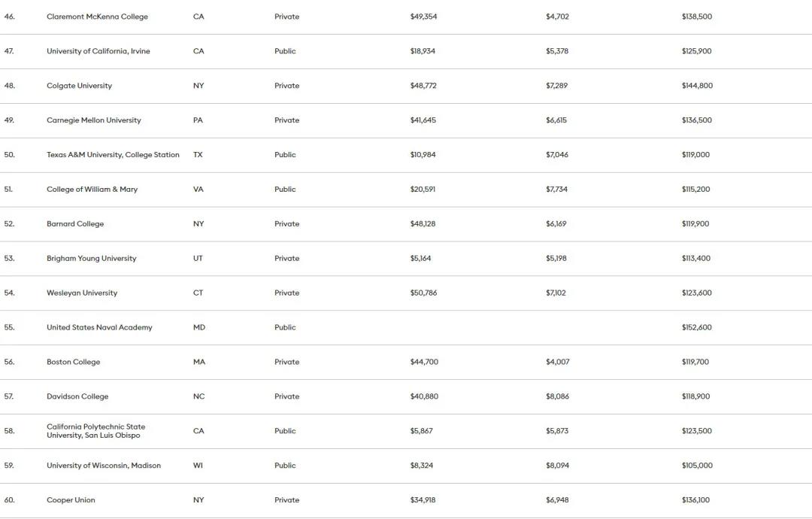
Task: Select Brigham Young University name
Action: point(92,259)
